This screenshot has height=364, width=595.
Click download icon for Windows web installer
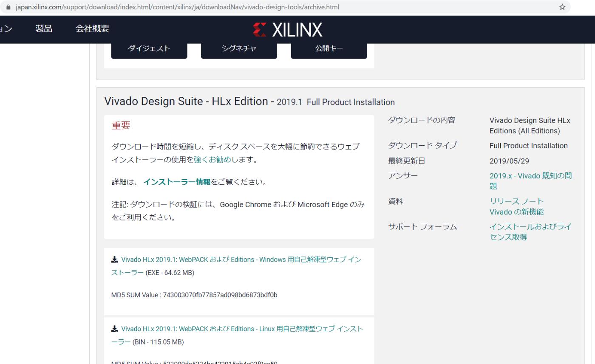(x=114, y=260)
